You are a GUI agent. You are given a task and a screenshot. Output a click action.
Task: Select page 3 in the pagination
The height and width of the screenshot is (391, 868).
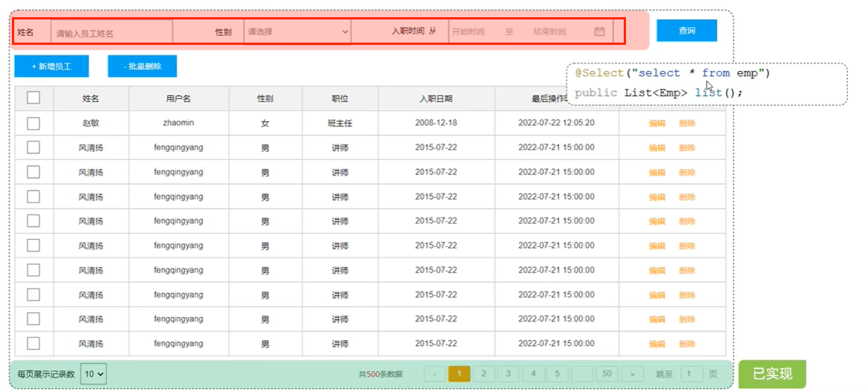coord(509,374)
